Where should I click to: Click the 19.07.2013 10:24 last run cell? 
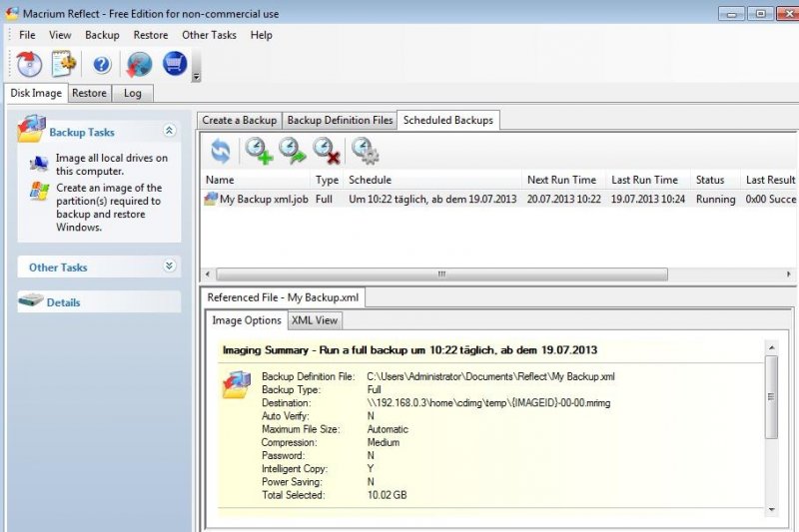tap(648, 199)
